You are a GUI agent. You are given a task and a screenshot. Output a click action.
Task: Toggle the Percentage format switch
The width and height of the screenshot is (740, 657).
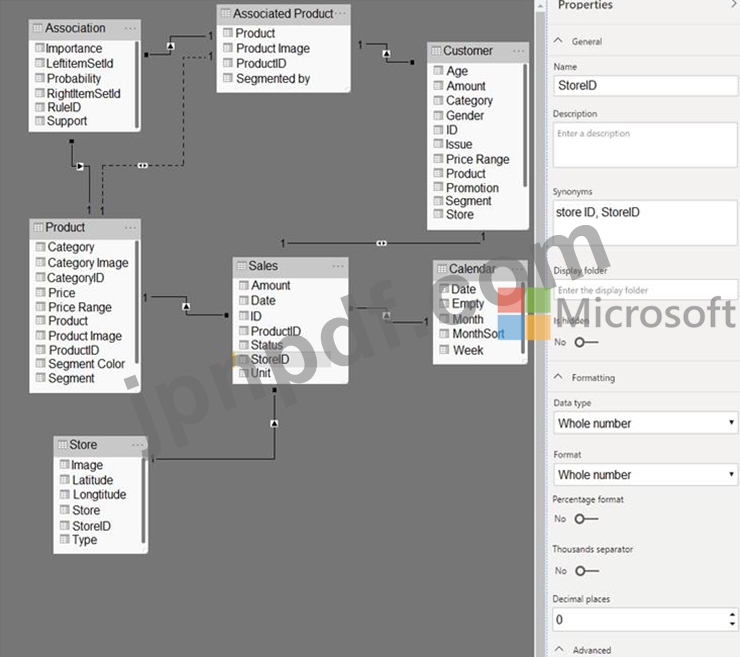pyautogui.click(x=586, y=519)
